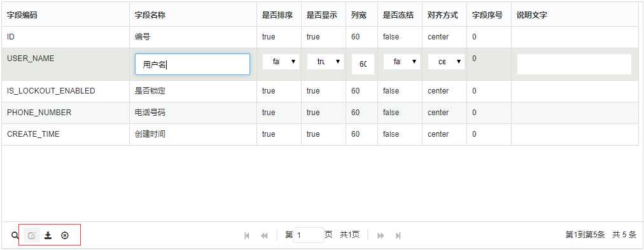Click the cancel (circled x) icon
The height and width of the screenshot is (250, 644).
[x=64, y=235]
